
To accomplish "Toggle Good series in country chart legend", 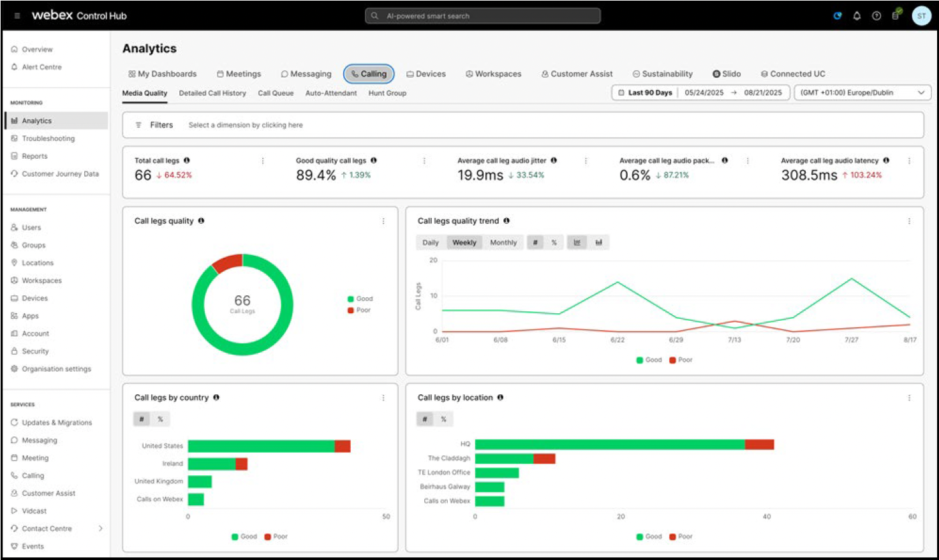I will [244, 536].
